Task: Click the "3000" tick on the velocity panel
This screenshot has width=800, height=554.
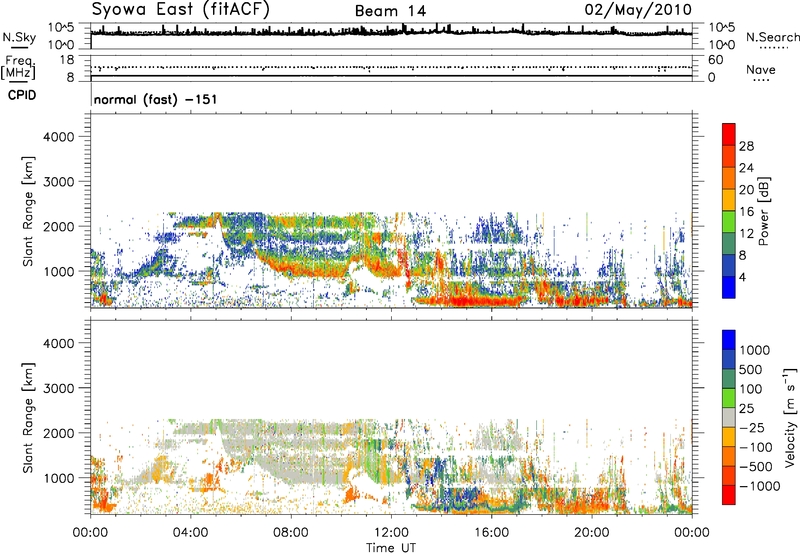Action: pos(59,388)
